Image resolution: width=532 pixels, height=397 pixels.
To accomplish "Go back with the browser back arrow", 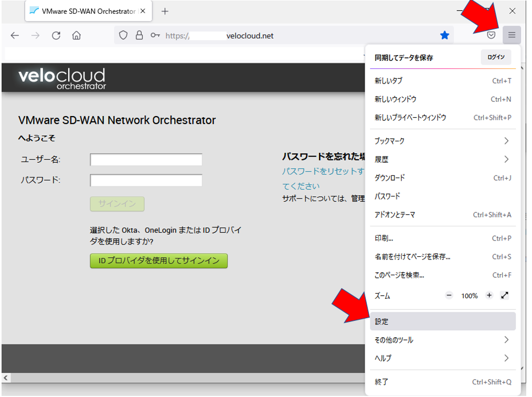I will coord(15,35).
